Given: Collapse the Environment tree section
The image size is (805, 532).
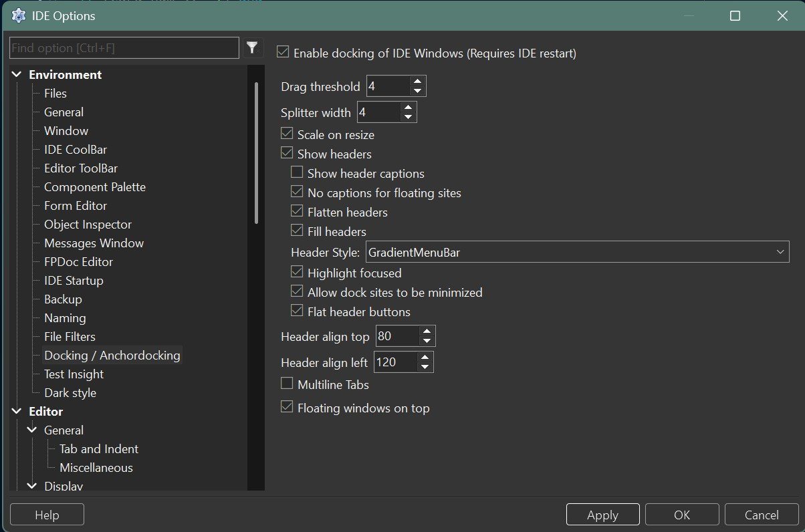Looking at the screenshot, I should coord(16,74).
